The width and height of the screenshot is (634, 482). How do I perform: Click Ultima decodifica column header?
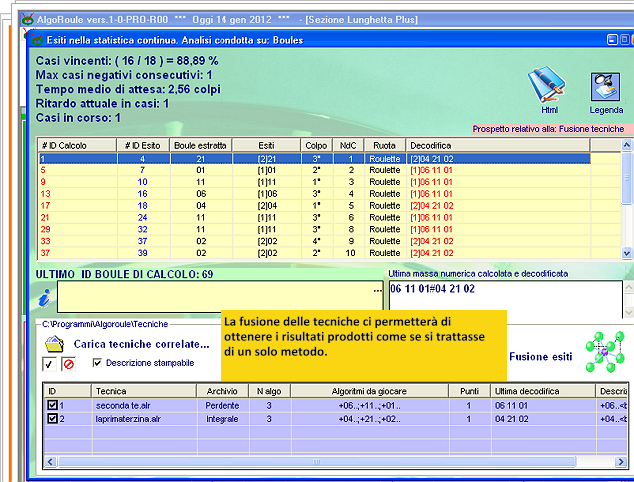543,391
